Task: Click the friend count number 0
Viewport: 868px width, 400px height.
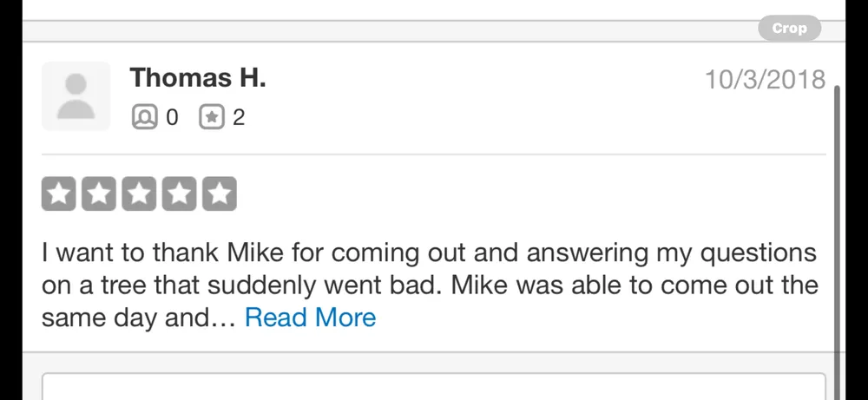Action: point(171,117)
